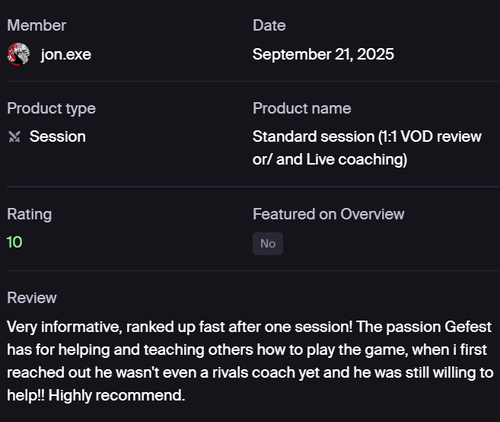500x422 pixels.
Task: Click the crossed swords Session icon
Action: point(14,137)
